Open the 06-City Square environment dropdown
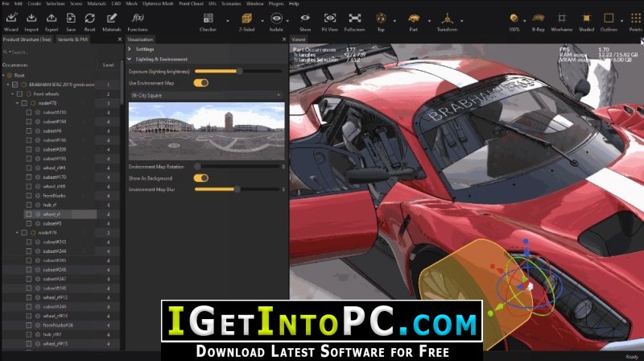The width and height of the screenshot is (644, 361). pos(206,95)
